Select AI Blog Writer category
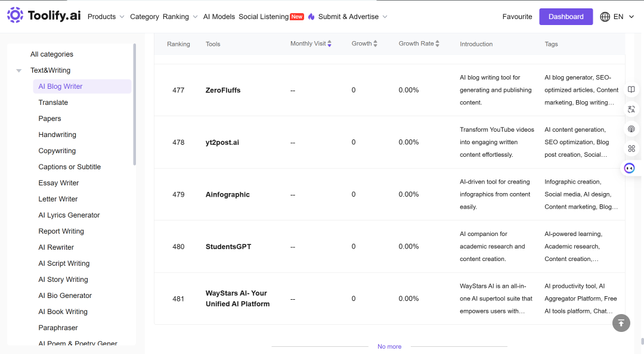The width and height of the screenshot is (644, 354). [82, 86]
